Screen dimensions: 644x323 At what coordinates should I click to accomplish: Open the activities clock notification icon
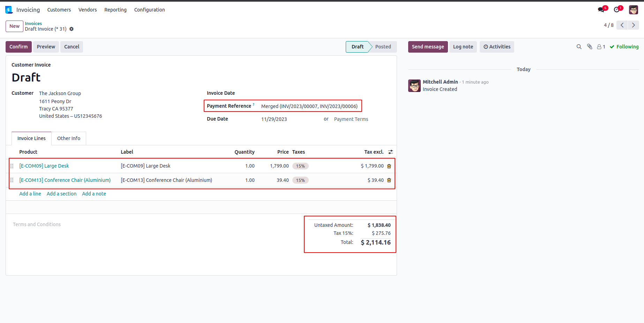point(617,10)
